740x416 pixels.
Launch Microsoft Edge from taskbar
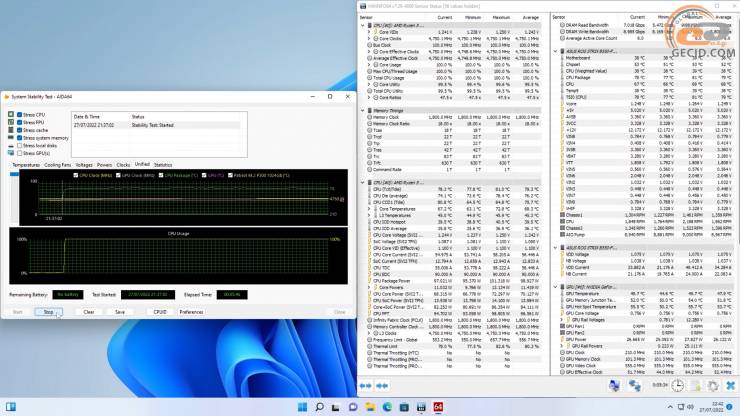[x=387, y=407]
